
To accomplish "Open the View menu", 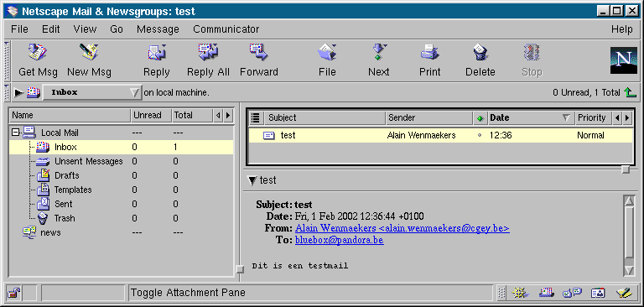I will tap(85, 29).
